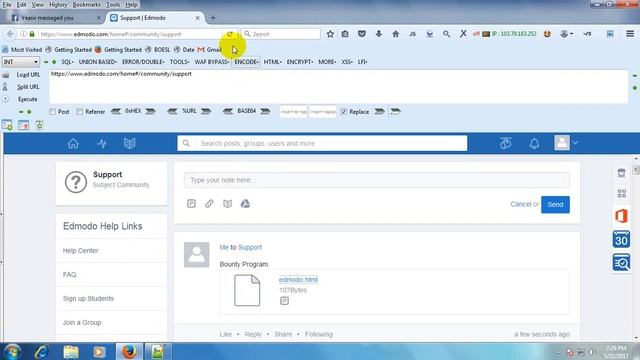Click Split URL in HackBar

click(x=28, y=87)
